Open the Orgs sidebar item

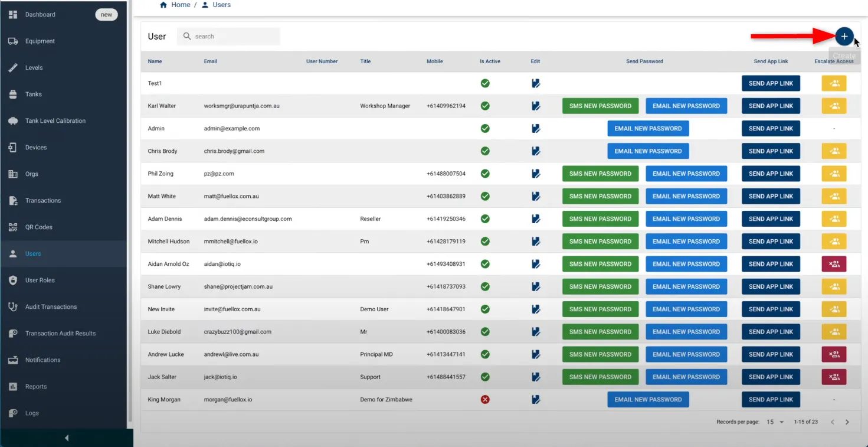point(63,174)
